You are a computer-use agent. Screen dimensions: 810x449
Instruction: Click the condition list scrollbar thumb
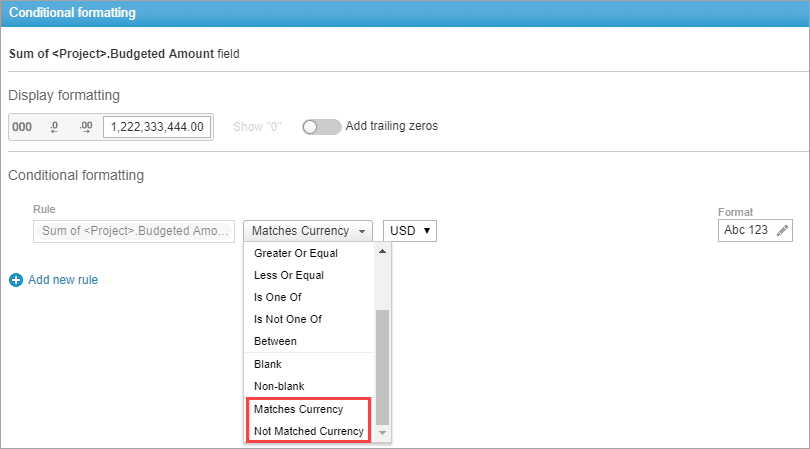[382, 367]
